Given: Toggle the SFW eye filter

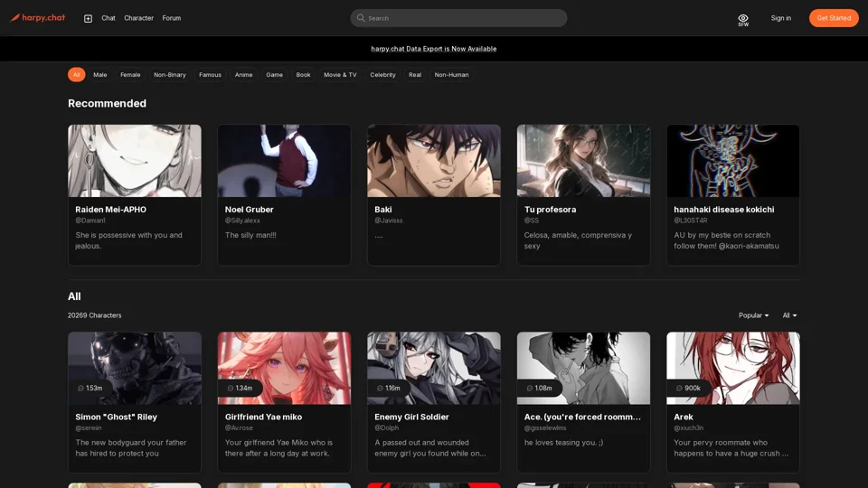Looking at the screenshot, I should [743, 20].
